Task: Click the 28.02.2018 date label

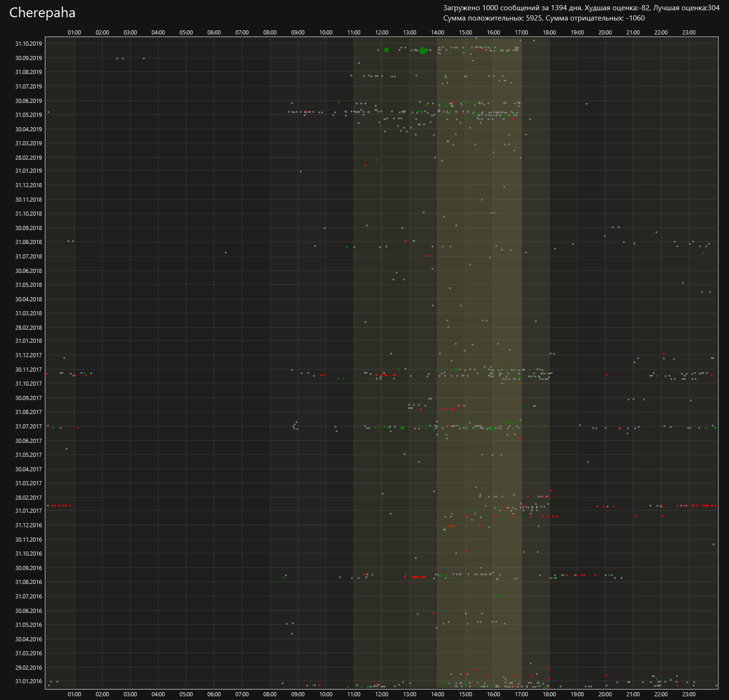Action: 28,328
